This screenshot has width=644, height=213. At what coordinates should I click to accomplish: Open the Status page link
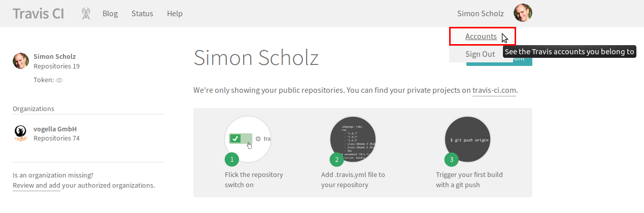142,14
